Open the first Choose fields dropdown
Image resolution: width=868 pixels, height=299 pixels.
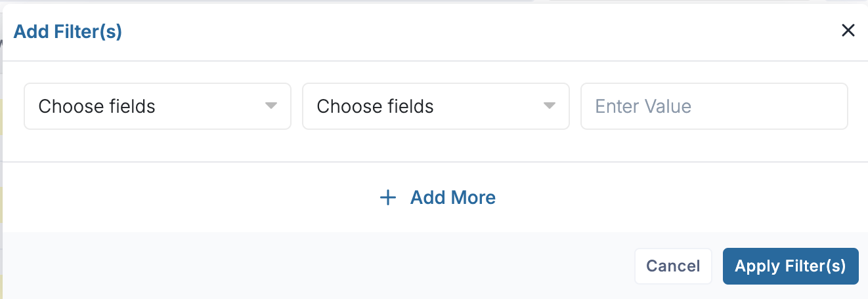[x=158, y=106]
